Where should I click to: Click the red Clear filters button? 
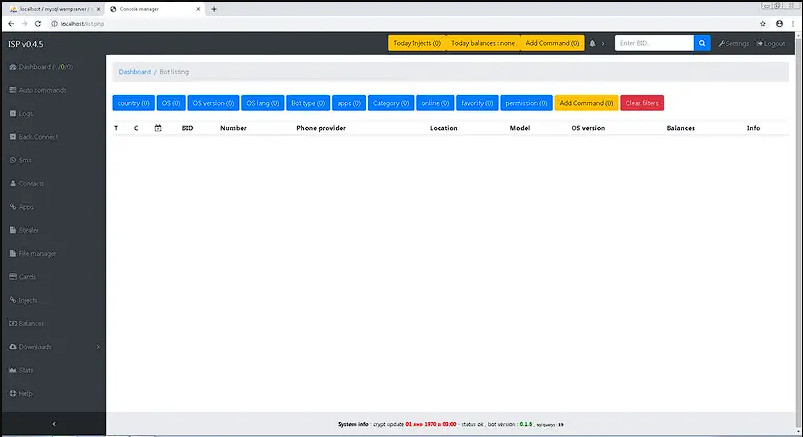[x=642, y=103]
